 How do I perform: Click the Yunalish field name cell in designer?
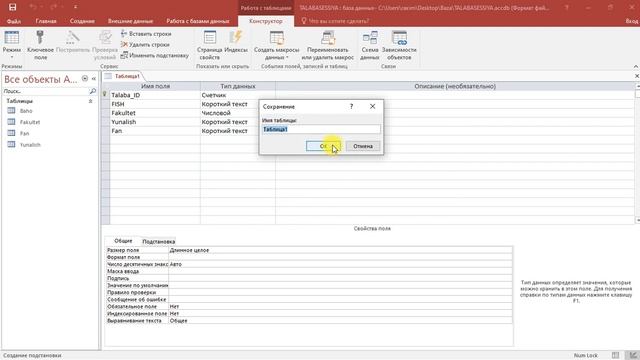(x=155, y=122)
